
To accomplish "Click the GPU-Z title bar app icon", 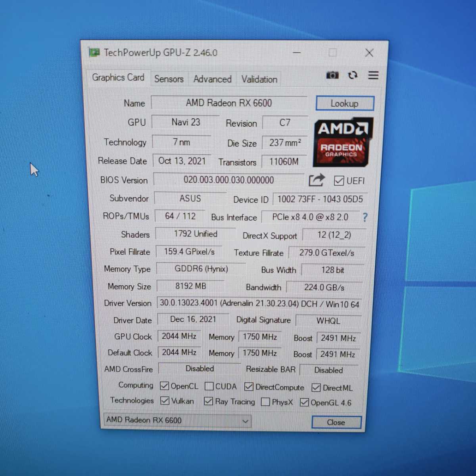I will point(94,52).
